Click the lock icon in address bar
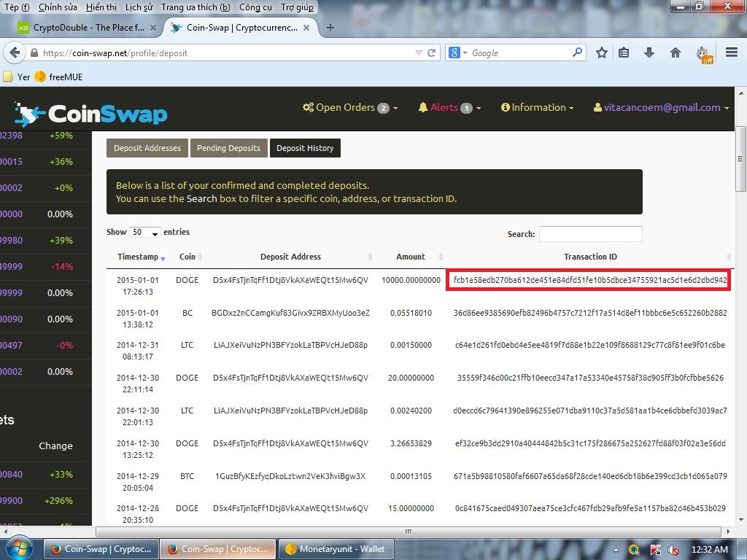The height and width of the screenshot is (560, 747). (34, 52)
